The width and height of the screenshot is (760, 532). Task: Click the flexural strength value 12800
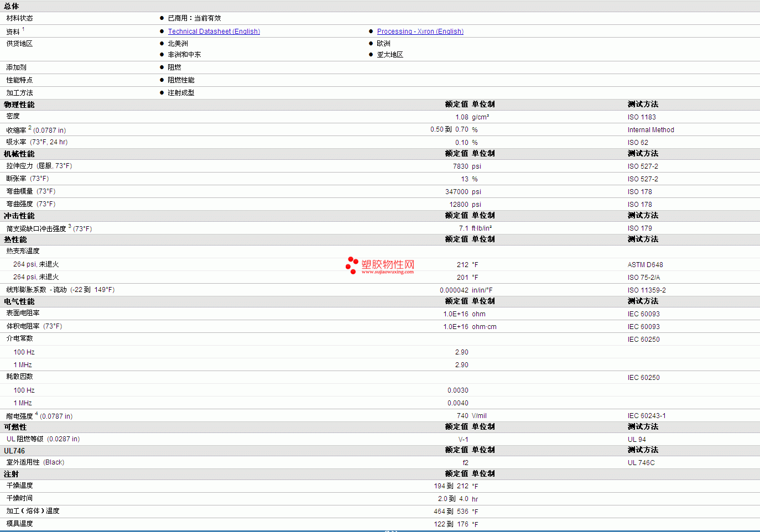point(459,205)
